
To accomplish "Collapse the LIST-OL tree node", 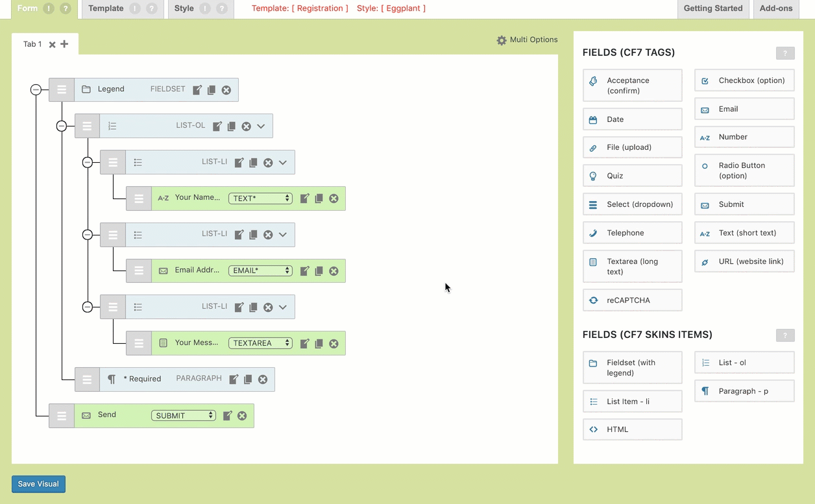I will click(x=62, y=126).
